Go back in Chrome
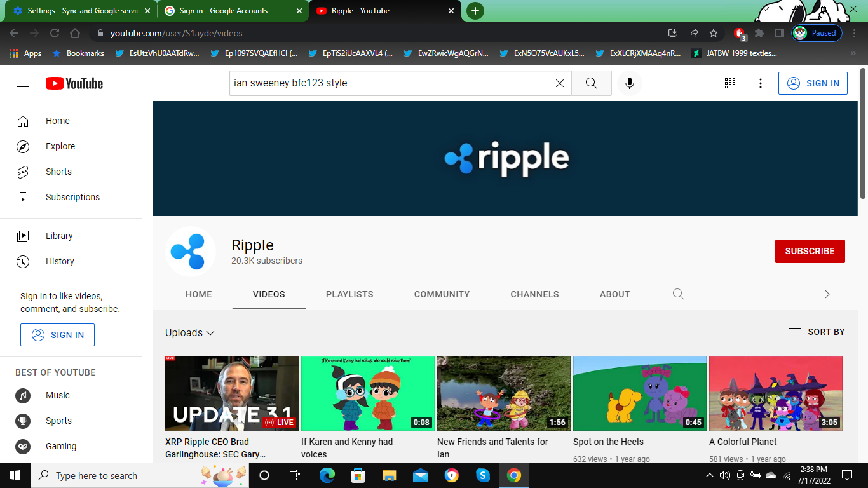 tap(14, 33)
